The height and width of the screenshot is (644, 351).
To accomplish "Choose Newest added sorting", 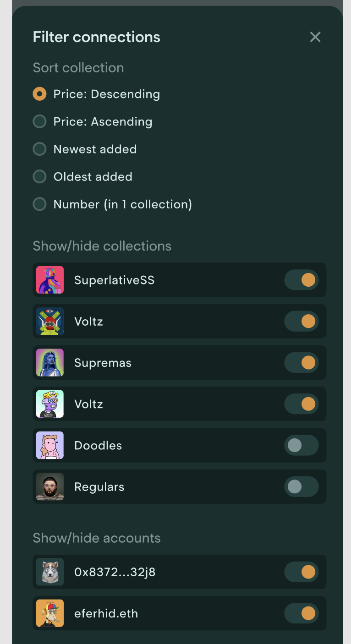I will [x=39, y=149].
